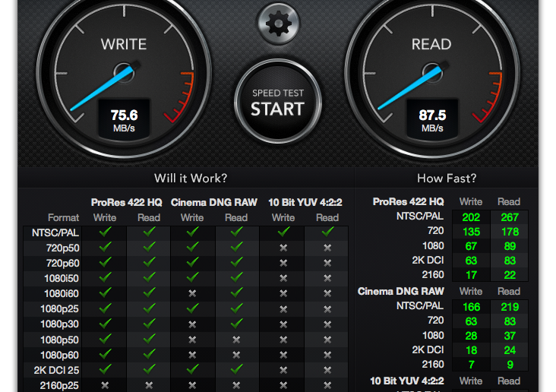Select the 2160p25 format row label

click(x=59, y=386)
